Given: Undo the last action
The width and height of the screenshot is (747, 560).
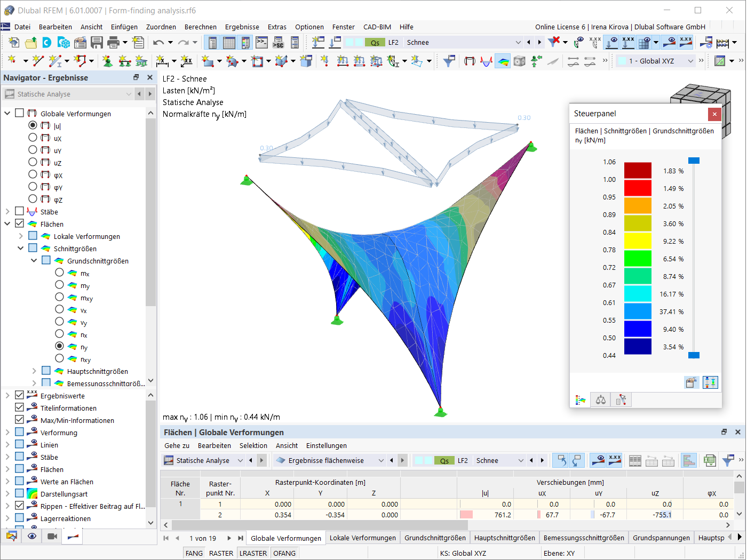Looking at the screenshot, I should point(158,43).
